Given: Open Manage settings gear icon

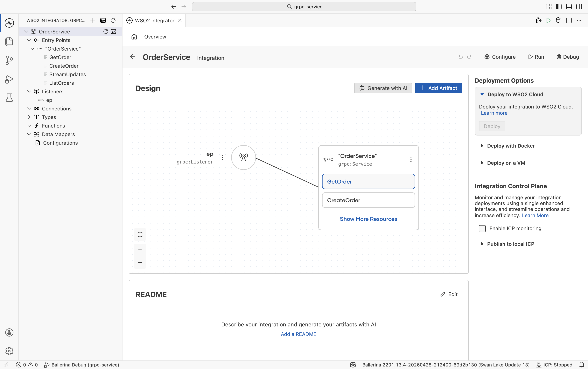Looking at the screenshot, I should click(x=9, y=351).
